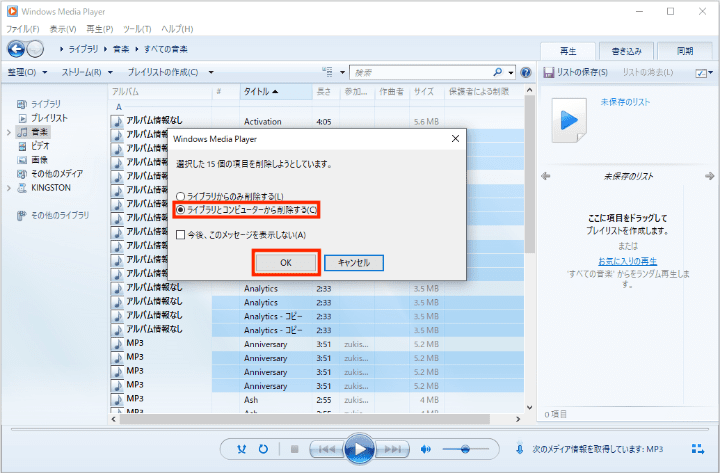The height and width of the screenshot is (473, 720).
Task: Close the Windows Media Player dialog
Action: pos(455,139)
